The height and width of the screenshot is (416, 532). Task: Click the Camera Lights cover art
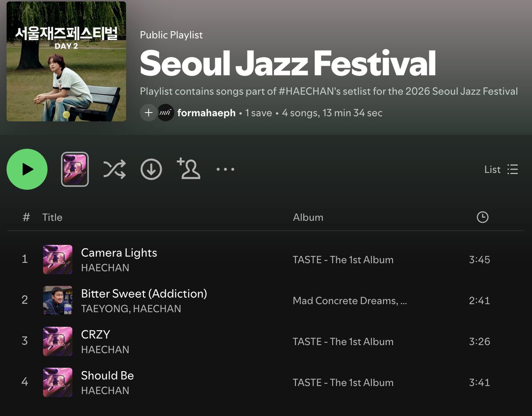tap(58, 259)
